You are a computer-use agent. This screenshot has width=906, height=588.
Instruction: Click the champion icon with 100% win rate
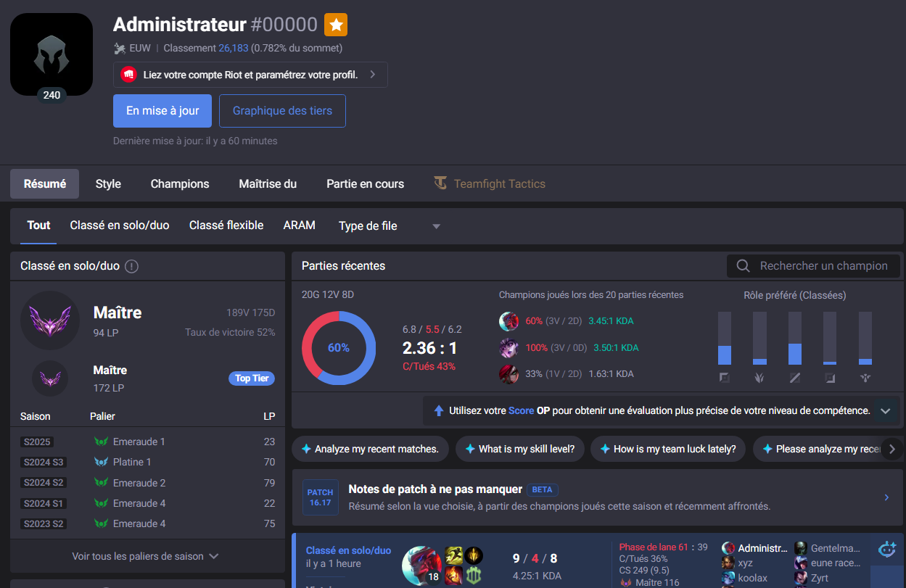point(509,347)
